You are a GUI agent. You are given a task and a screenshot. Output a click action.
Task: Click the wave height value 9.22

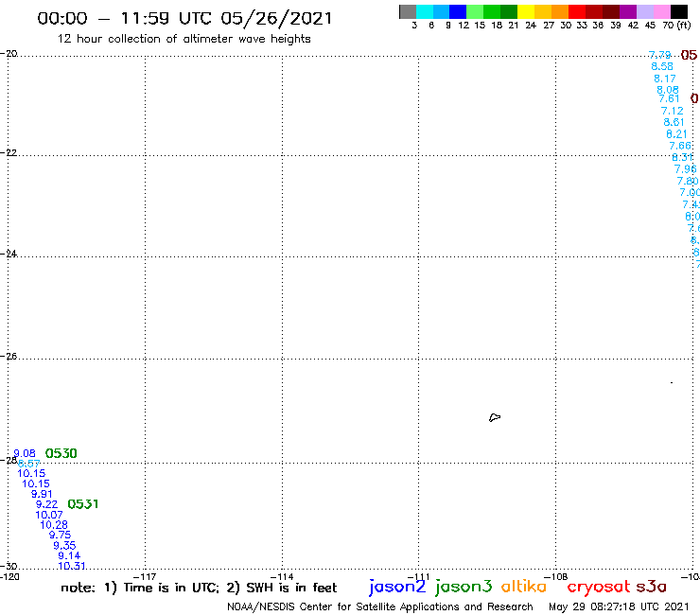click(x=47, y=504)
